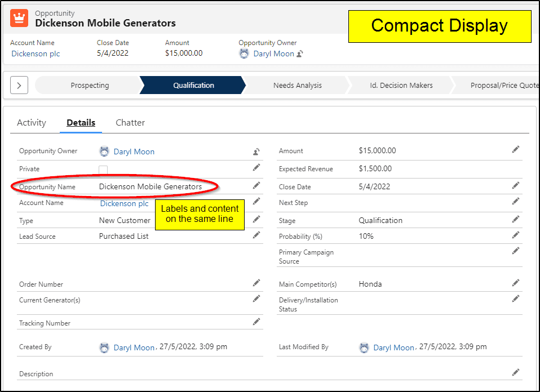Edit the Amount field pencil icon

pos(516,149)
